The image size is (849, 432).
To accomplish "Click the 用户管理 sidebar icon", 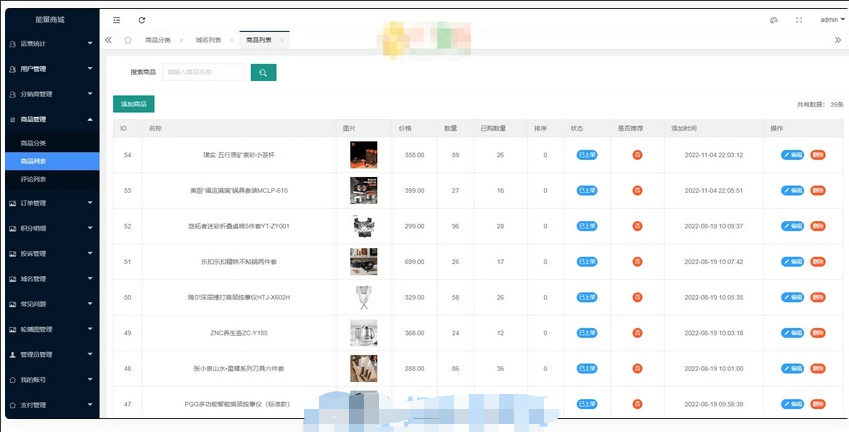I will pyautogui.click(x=13, y=69).
